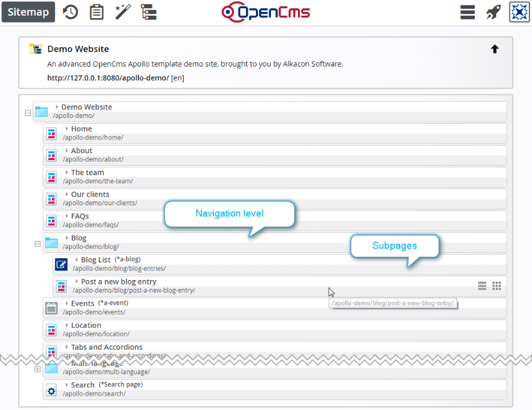Click the magic wand wizard icon

[122, 11]
